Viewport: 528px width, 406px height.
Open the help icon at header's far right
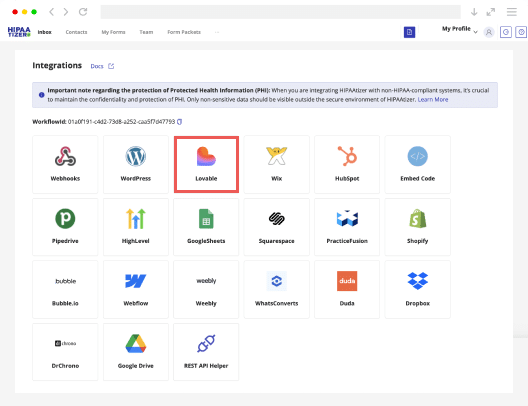point(521,32)
